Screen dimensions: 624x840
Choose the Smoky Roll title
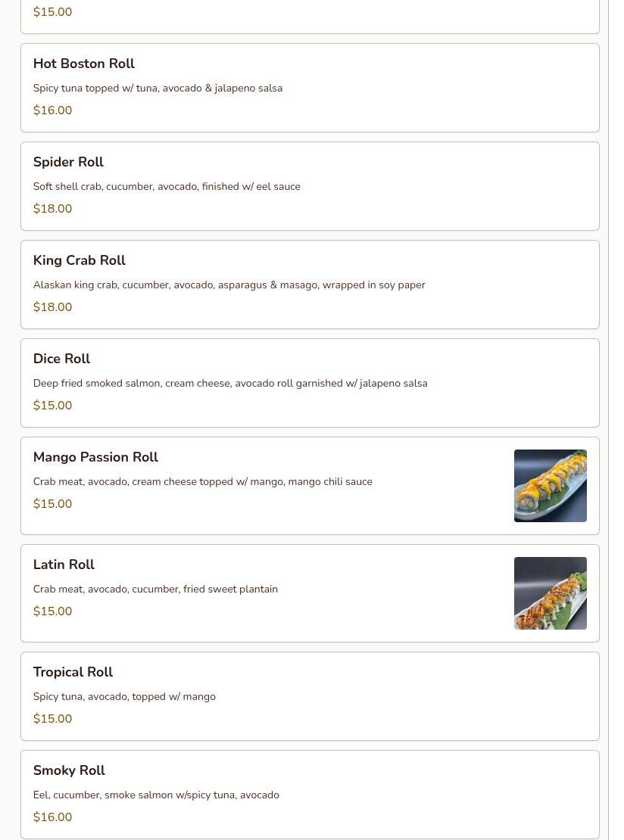(x=69, y=770)
